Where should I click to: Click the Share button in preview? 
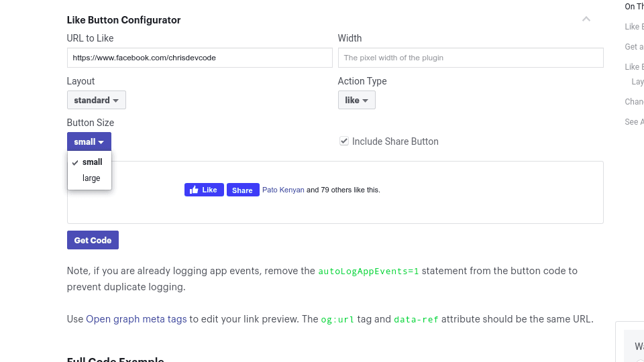(243, 190)
